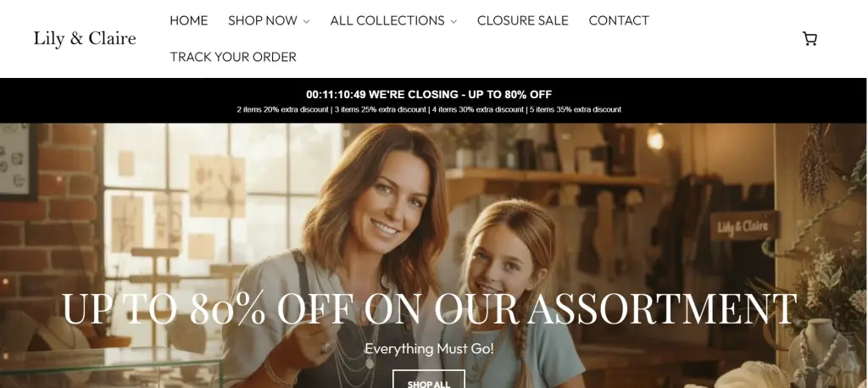Screen dimensions: 868x388
Task: Open the CONTACT page
Action: [x=619, y=20]
